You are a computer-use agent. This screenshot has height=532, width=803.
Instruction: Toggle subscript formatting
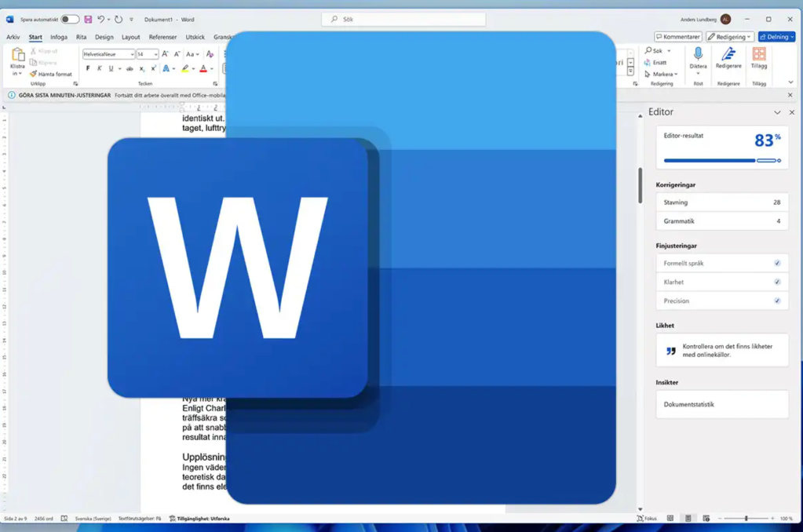coord(142,68)
